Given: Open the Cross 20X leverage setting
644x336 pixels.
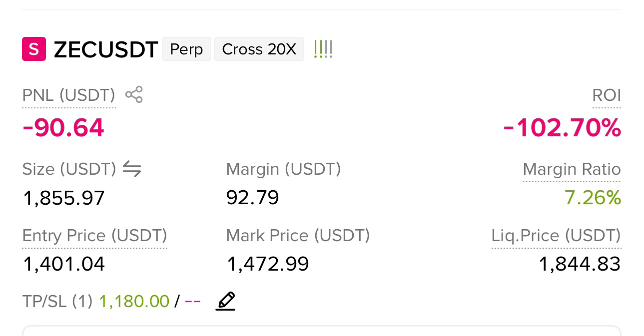Looking at the screenshot, I should click(259, 49).
